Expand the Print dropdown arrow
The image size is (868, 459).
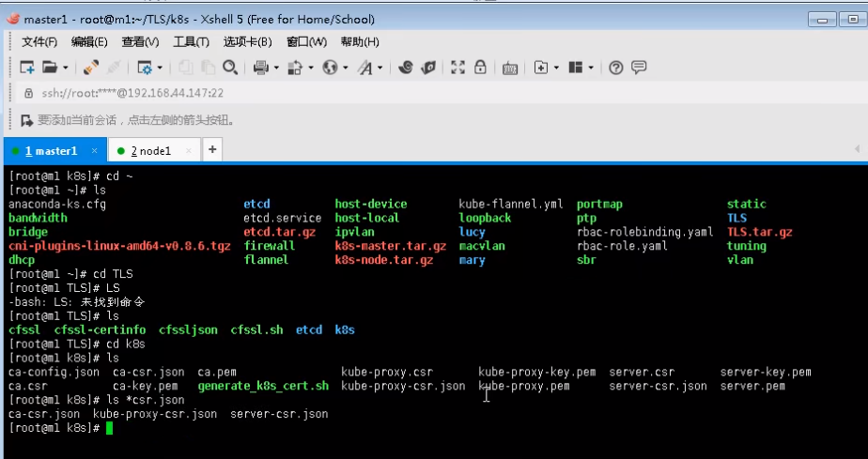pyautogui.click(x=276, y=68)
